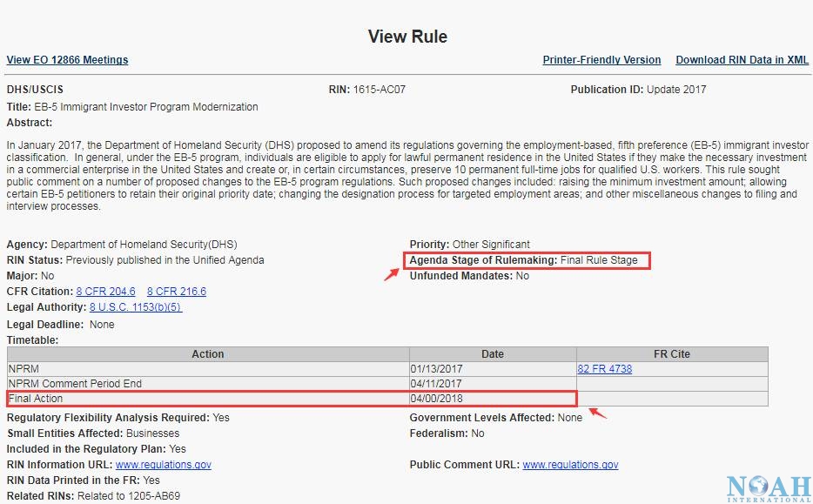Click Small Entities Affected: Businesses
The height and width of the screenshot is (504, 813).
pos(93,433)
